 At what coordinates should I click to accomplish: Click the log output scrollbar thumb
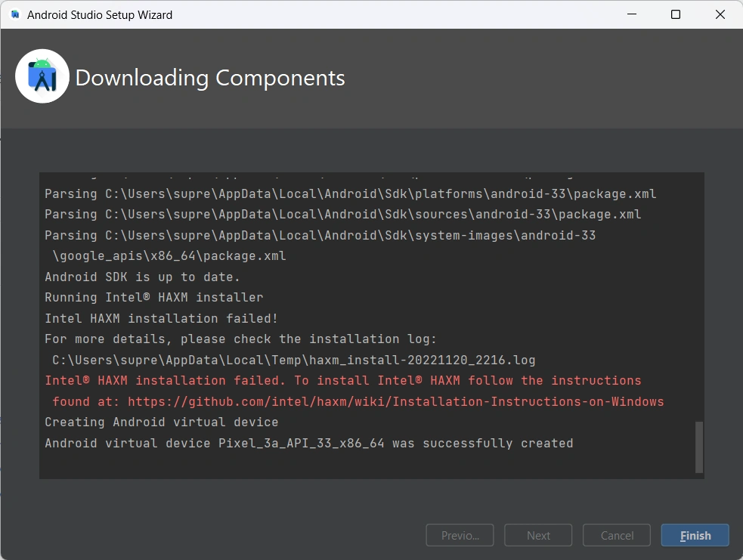tap(698, 447)
